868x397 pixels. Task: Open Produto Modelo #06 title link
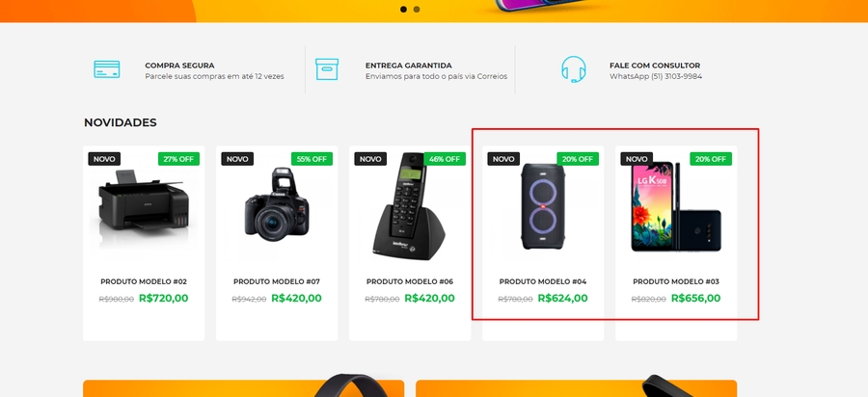pyautogui.click(x=410, y=281)
